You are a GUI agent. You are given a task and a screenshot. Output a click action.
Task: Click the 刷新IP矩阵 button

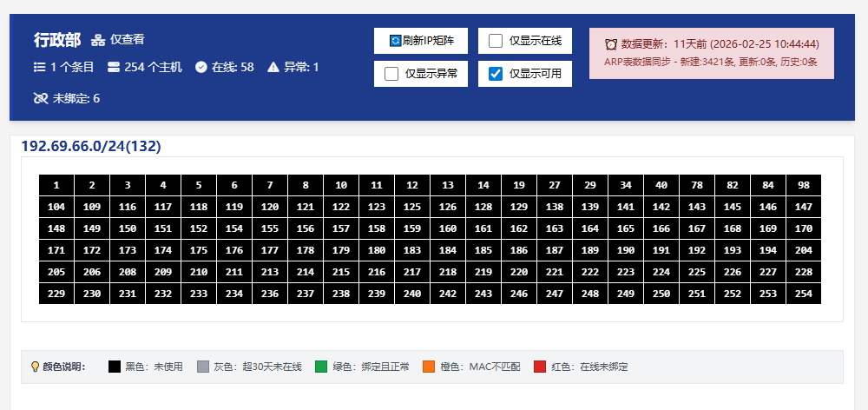(x=421, y=41)
